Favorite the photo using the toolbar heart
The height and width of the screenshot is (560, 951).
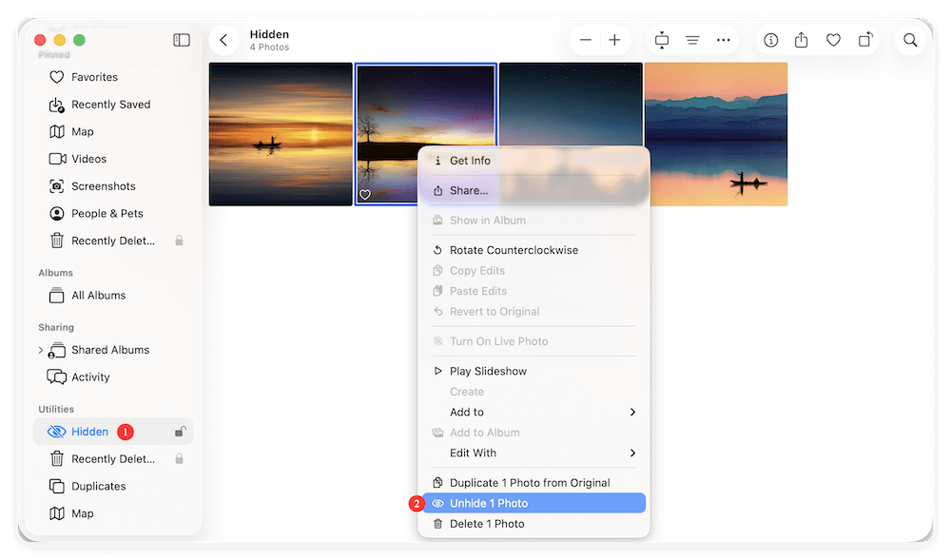(833, 40)
